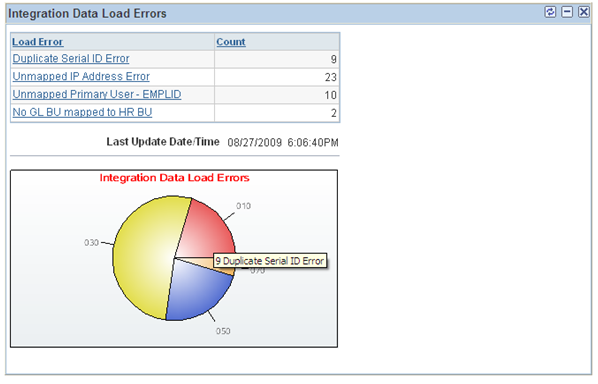598x384 pixels.
Task: Select count value 10 cell
Action: pyautogui.click(x=277, y=95)
